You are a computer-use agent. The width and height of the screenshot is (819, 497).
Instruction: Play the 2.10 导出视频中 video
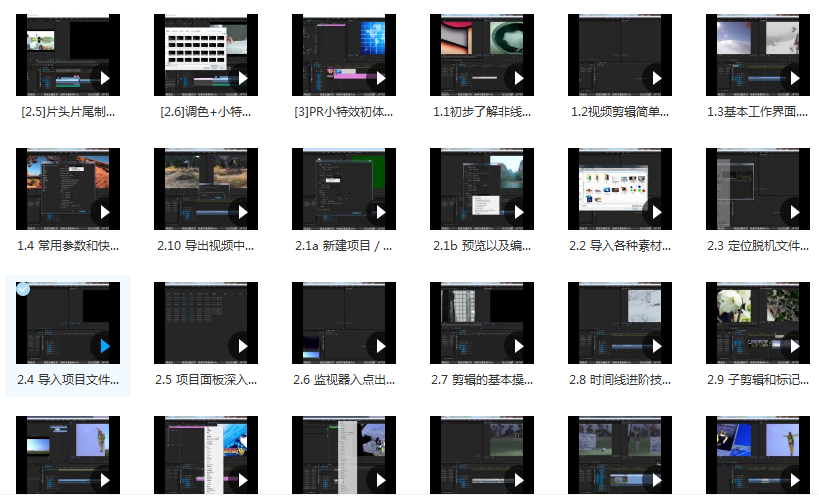click(x=242, y=212)
